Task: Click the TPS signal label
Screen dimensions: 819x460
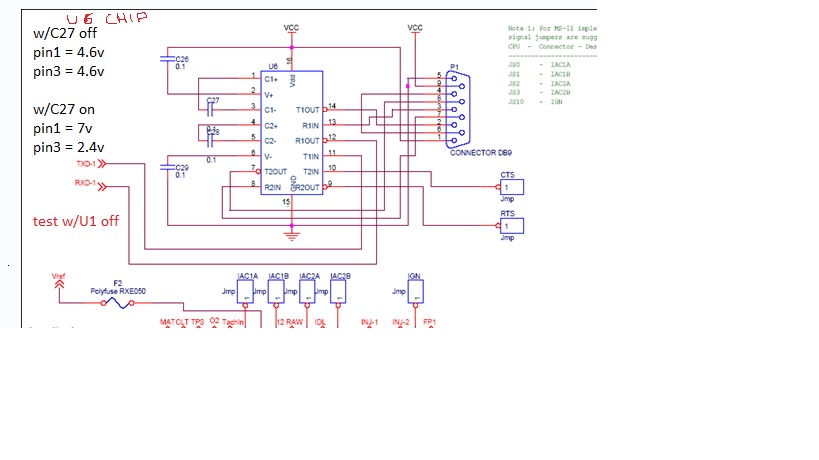Action: (197, 322)
